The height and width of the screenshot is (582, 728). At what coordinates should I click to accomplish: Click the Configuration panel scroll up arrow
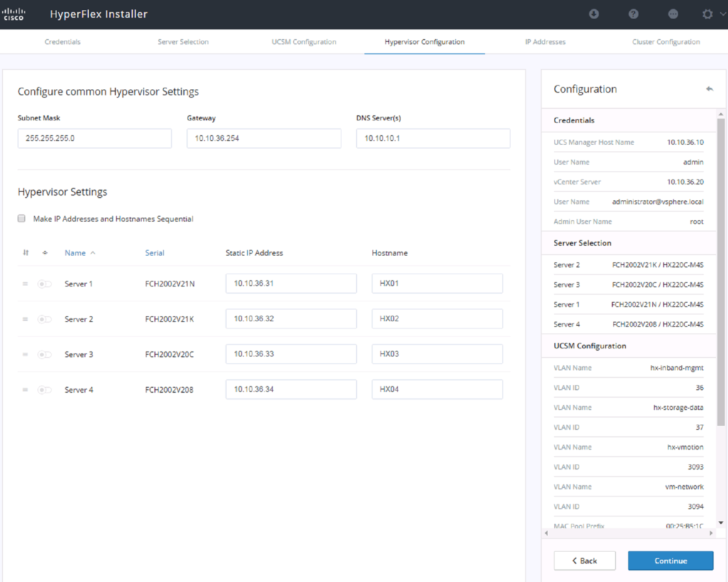tap(721, 114)
